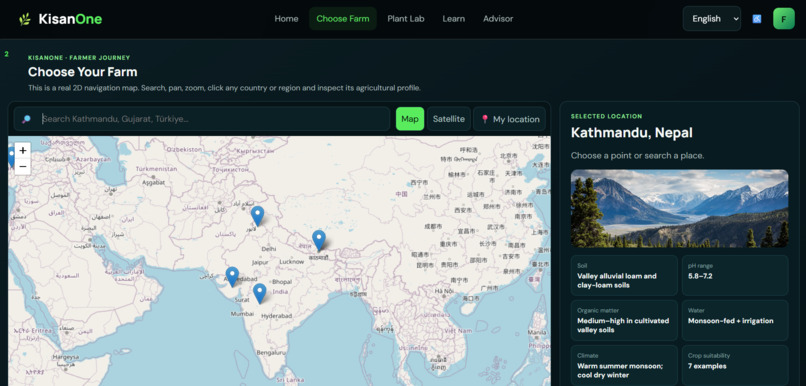Open the English language dropdown

pyautogui.click(x=711, y=19)
